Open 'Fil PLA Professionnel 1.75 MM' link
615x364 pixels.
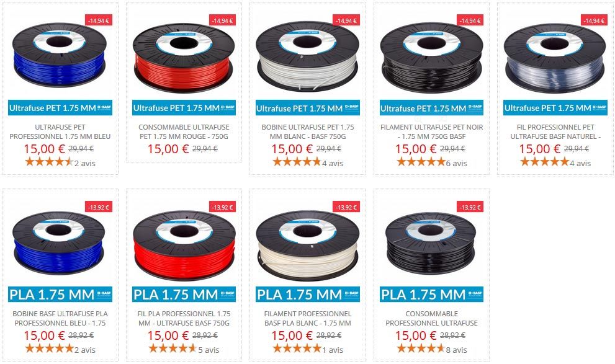[184, 318]
